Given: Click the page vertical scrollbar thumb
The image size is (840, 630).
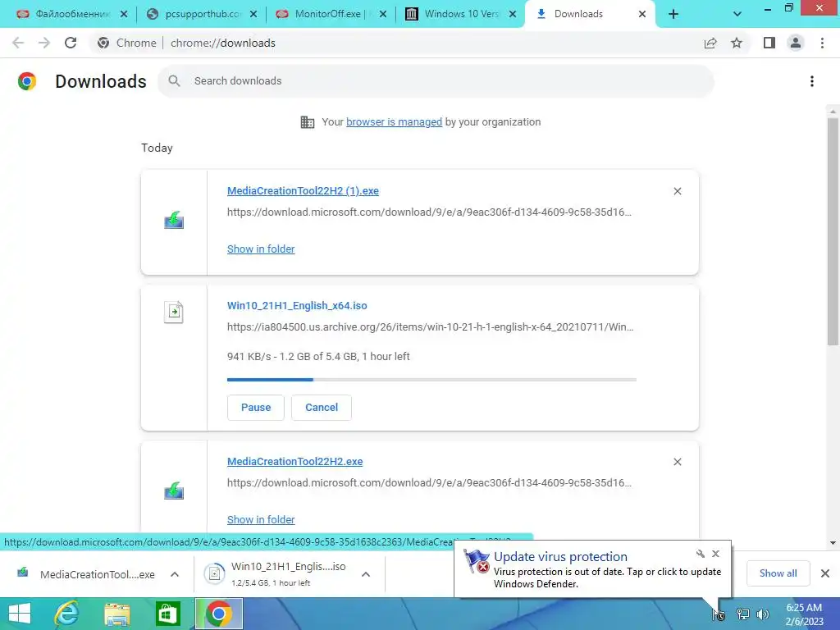Looking at the screenshot, I should (x=833, y=231).
